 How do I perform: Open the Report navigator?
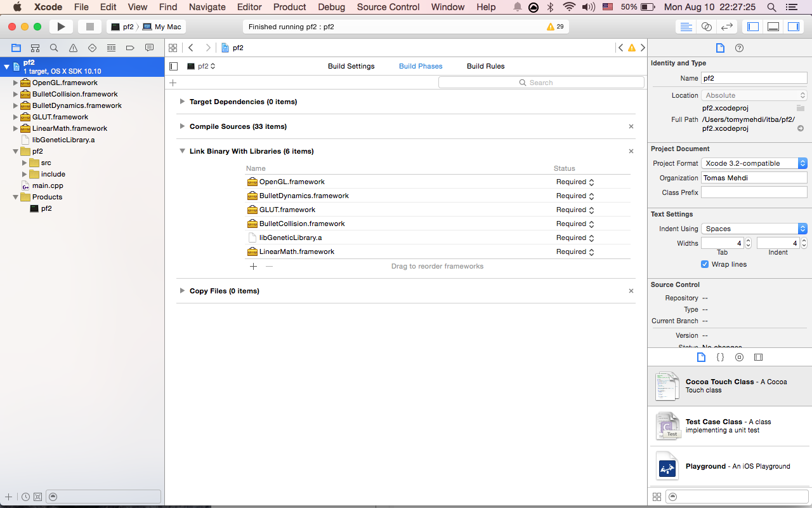tap(149, 48)
